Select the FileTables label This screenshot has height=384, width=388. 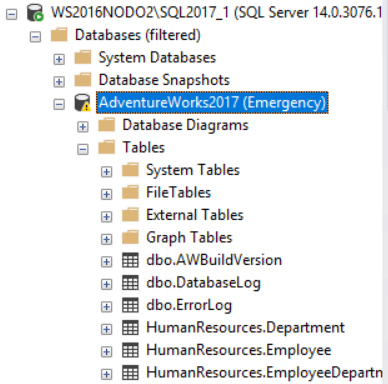pyautogui.click(x=179, y=192)
